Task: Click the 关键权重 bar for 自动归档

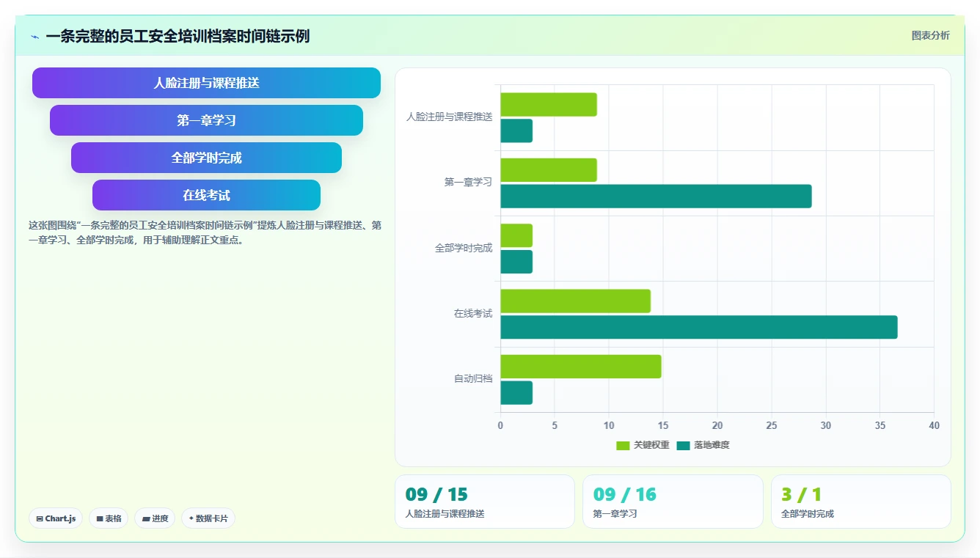Action: 581,367
